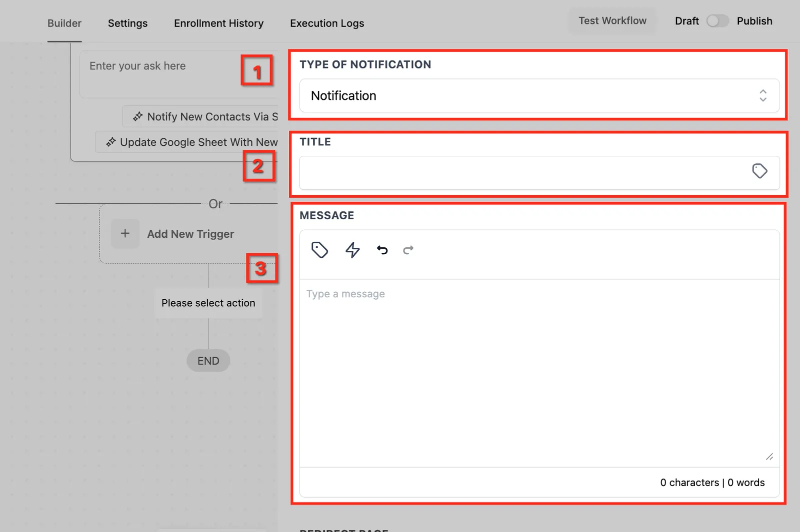Select Notify New Contacts Via S suggestion

click(x=200, y=116)
